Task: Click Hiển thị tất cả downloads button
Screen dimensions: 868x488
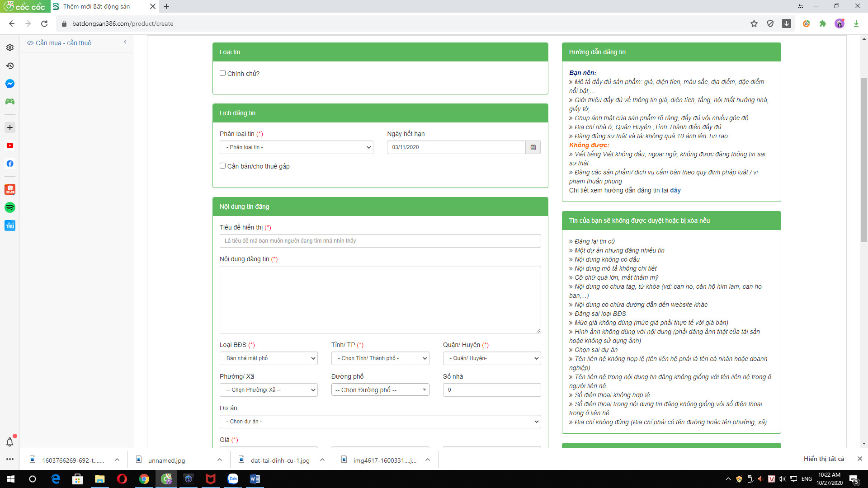Action: pyautogui.click(x=824, y=459)
